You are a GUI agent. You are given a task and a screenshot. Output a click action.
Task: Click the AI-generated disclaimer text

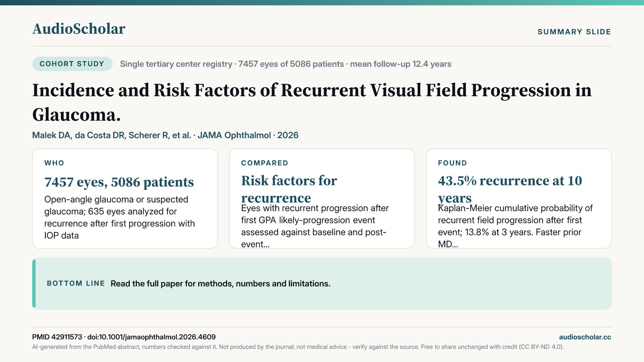(298, 347)
